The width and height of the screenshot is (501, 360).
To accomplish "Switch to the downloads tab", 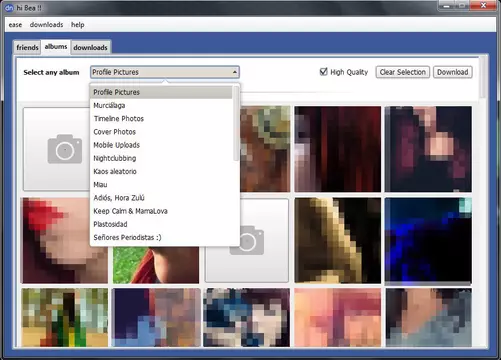I will (90, 47).
